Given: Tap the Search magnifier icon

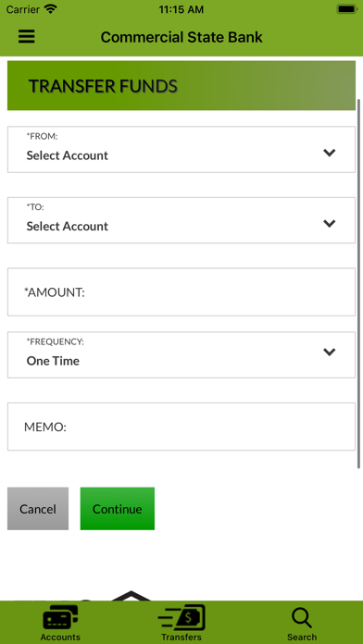Looking at the screenshot, I should click(302, 618).
